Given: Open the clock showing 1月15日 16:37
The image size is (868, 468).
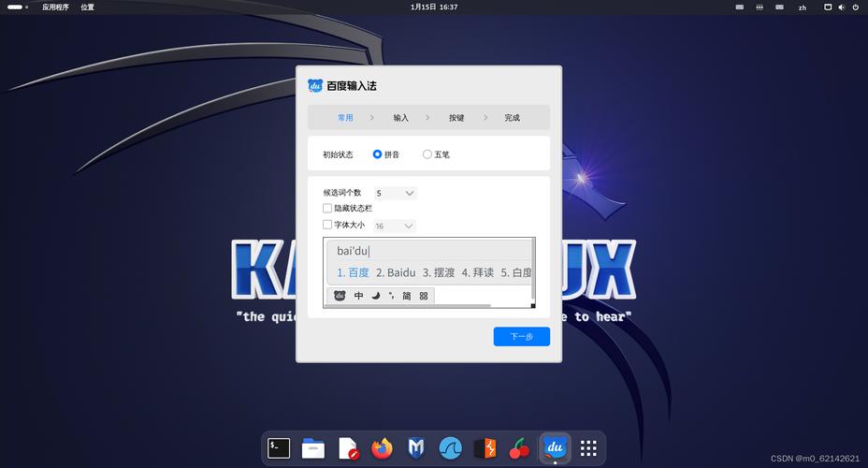Looking at the screenshot, I should (x=434, y=7).
